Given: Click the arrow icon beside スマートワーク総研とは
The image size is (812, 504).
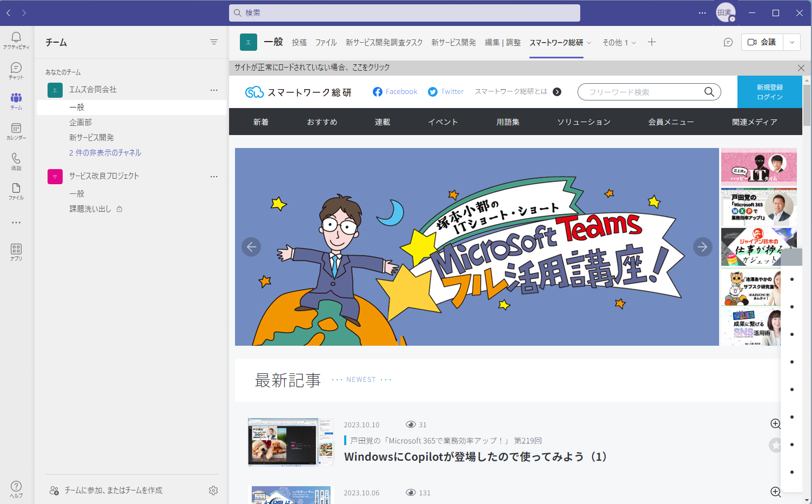Looking at the screenshot, I should [557, 92].
